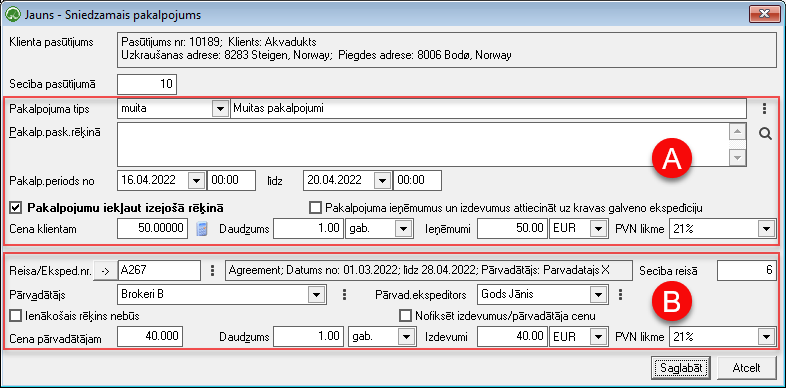The width and height of the screenshot is (786, 388).
Task: Check Nofiksēt izdevumus/pārvadātāja cenu
Action: pos(405,316)
